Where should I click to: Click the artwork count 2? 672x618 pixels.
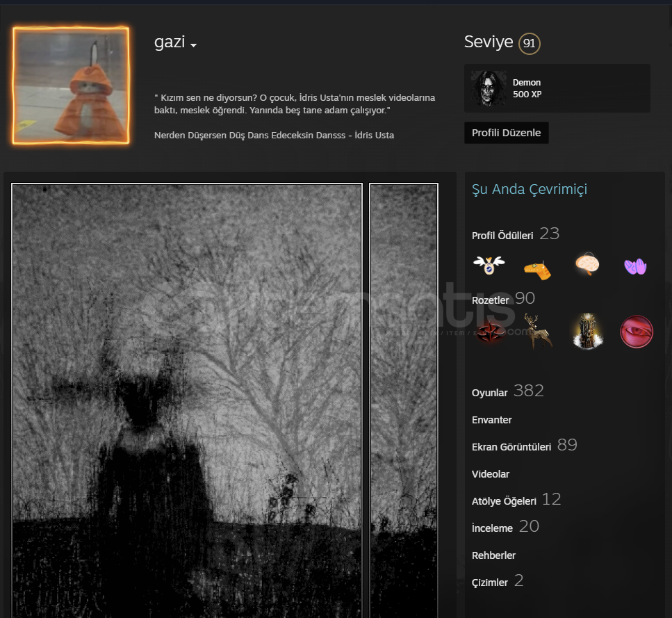coord(518,580)
